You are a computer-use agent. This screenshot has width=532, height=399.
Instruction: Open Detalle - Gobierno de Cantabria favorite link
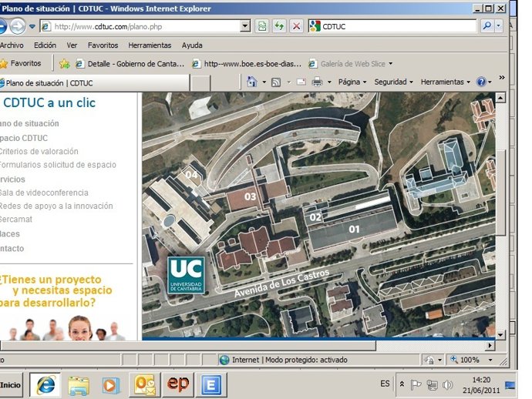click(130, 64)
